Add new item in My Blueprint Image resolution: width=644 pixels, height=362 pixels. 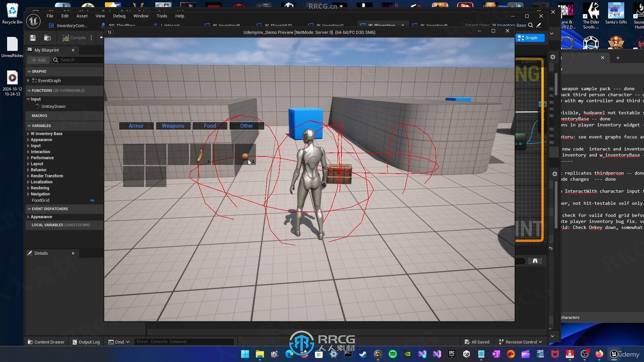point(39,60)
